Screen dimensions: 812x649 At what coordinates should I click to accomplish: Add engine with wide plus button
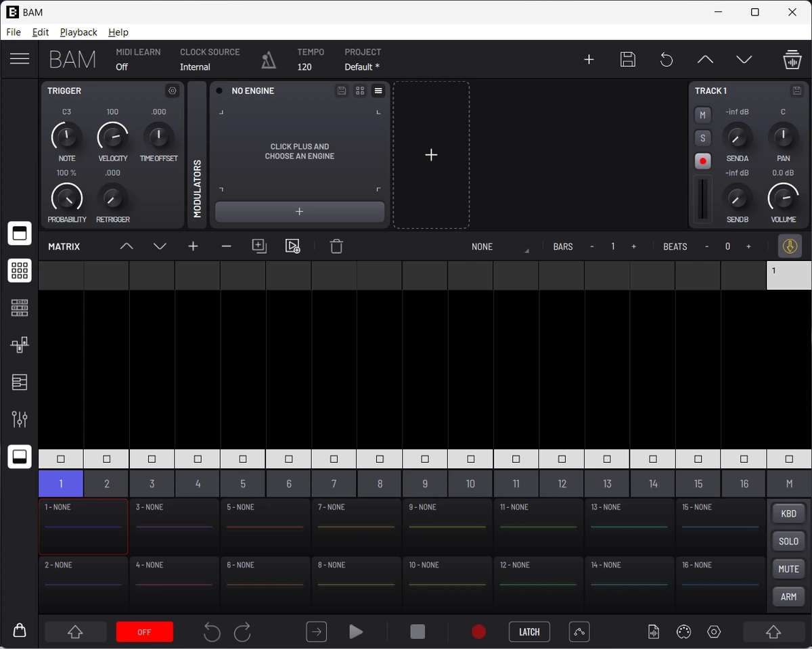coord(300,212)
